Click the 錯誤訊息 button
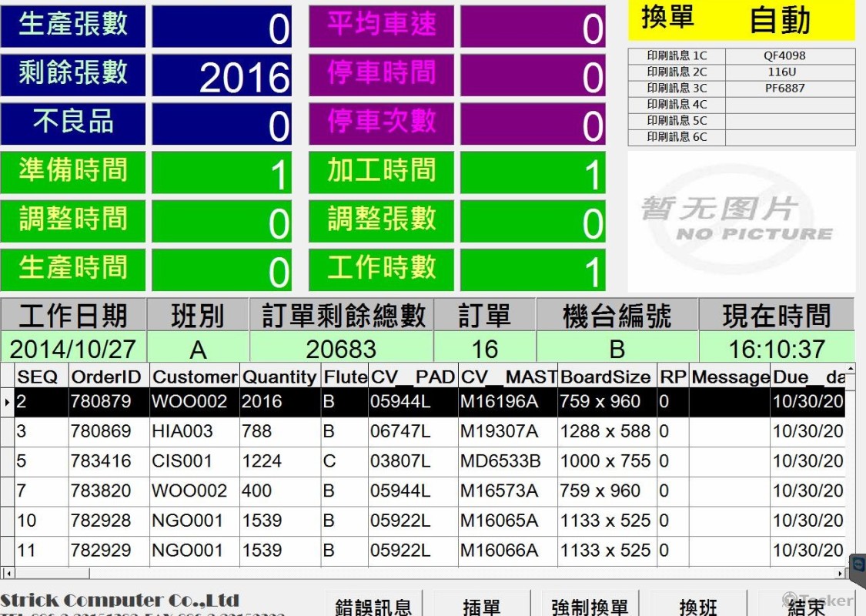This screenshot has width=866, height=616. click(x=373, y=605)
